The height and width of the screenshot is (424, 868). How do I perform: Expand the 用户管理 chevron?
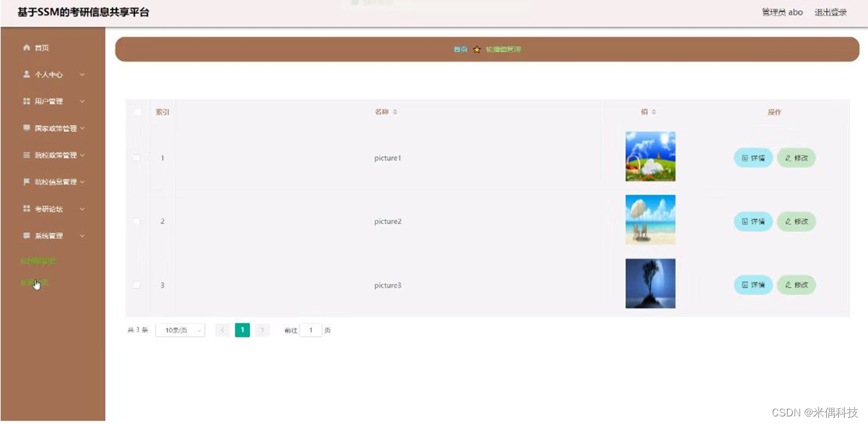tap(82, 101)
